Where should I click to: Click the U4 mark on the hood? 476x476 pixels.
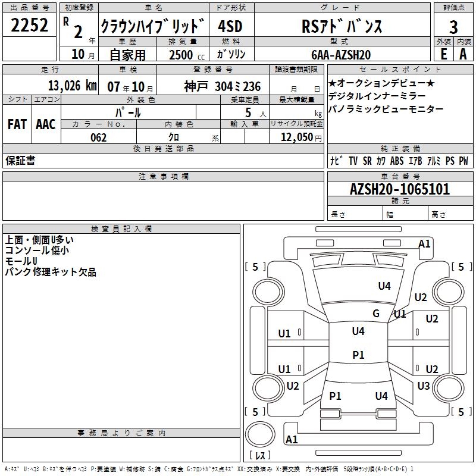coord(384,286)
